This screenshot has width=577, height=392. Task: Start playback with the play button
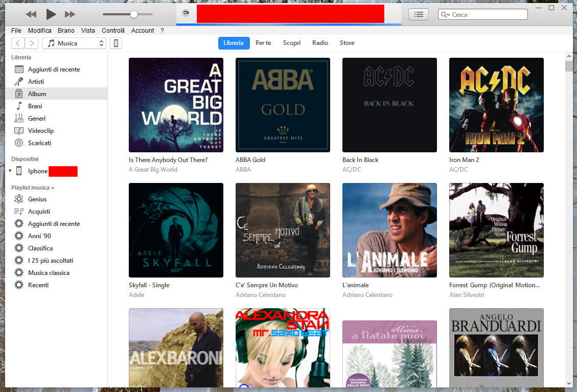point(51,14)
